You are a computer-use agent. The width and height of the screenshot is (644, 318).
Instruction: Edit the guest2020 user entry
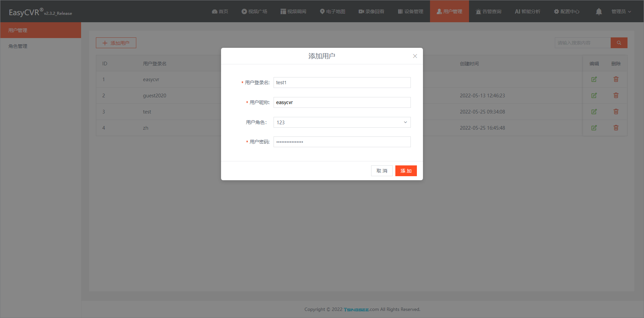tap(594, 96)
